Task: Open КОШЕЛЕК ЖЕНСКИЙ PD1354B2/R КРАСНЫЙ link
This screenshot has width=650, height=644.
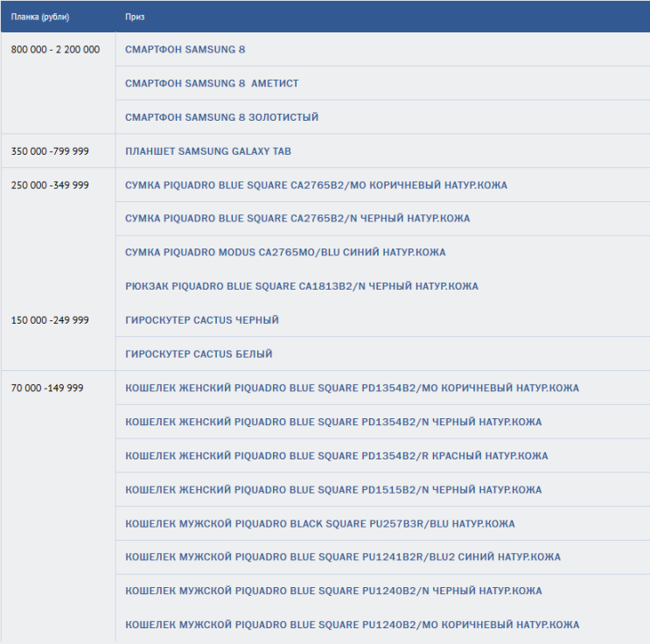Action: point(337,456)
